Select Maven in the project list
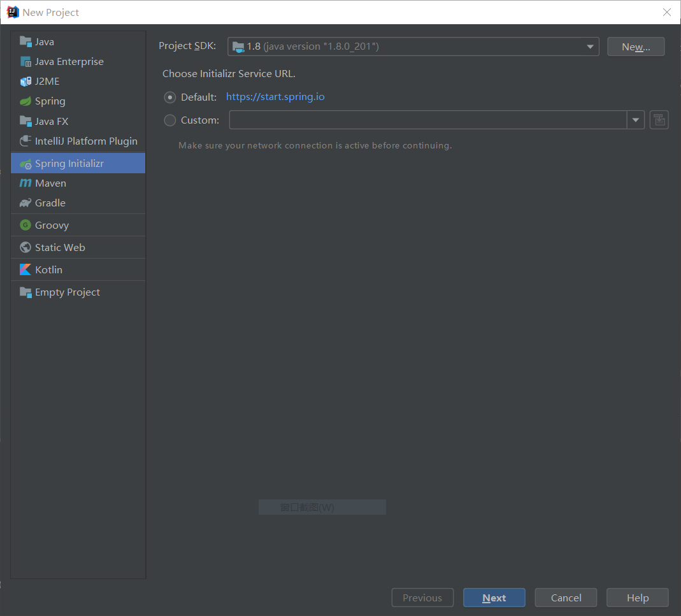This screenshot has height=616, width=681. click(x=78, y=183)
